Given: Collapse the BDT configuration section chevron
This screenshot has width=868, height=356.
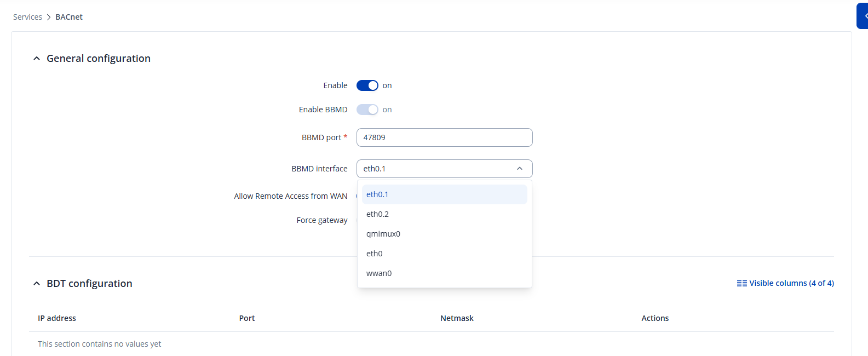Looking at the screenshot, I should click(x=37, y=284).
